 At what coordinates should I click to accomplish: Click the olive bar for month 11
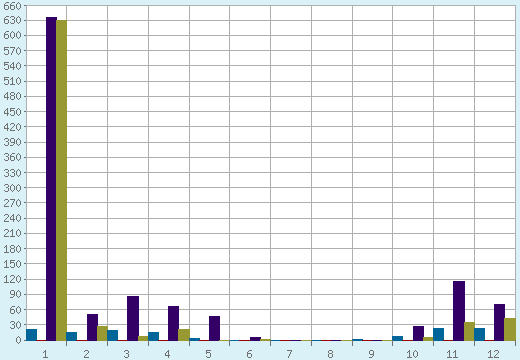[x=469, y=331]
